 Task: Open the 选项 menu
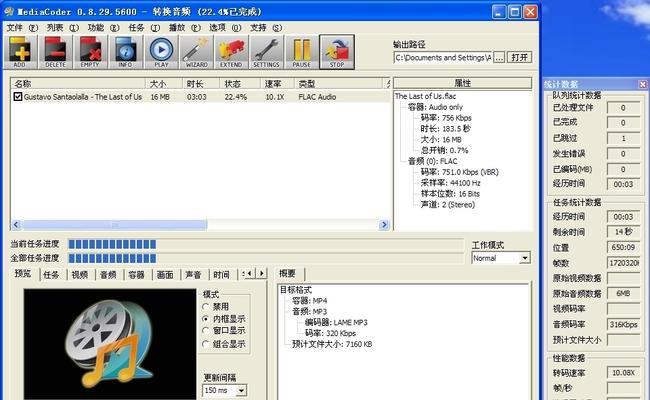tap(225, 28)
